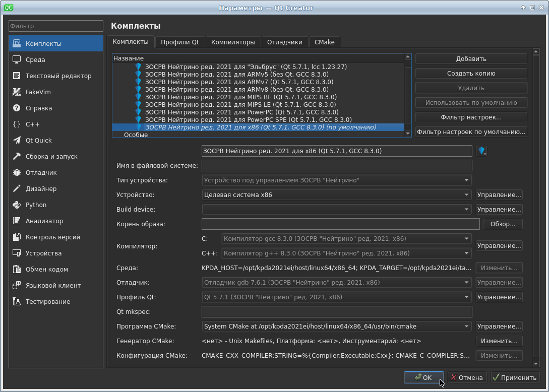The height and width of the screenshot is (392, 549).
Task: Open the FakeVim settings category icon
Action: 17,92
